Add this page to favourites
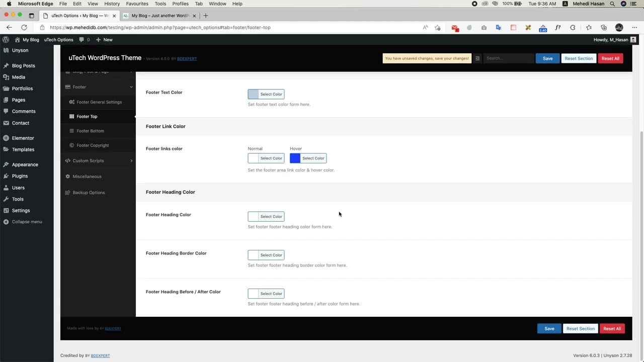Screen dimensions: 644x362 tap(438, 28)
